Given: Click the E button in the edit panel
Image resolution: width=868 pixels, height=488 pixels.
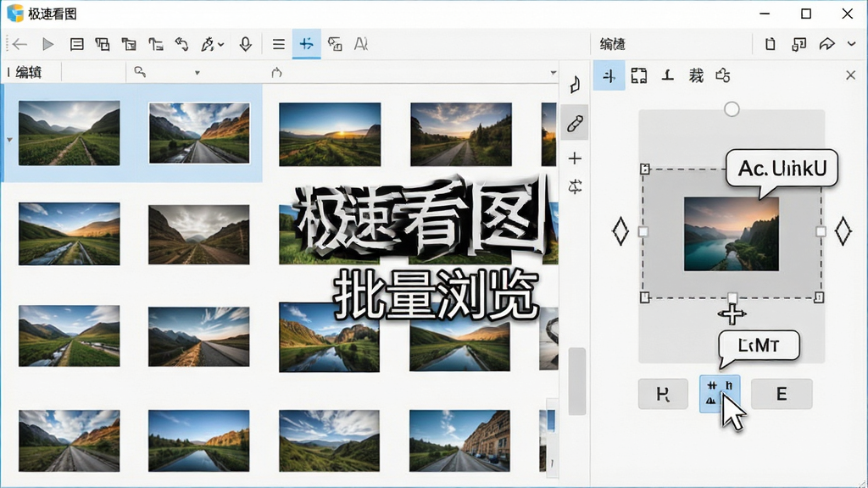Looking at the screenshot, I should pos(782,394).
